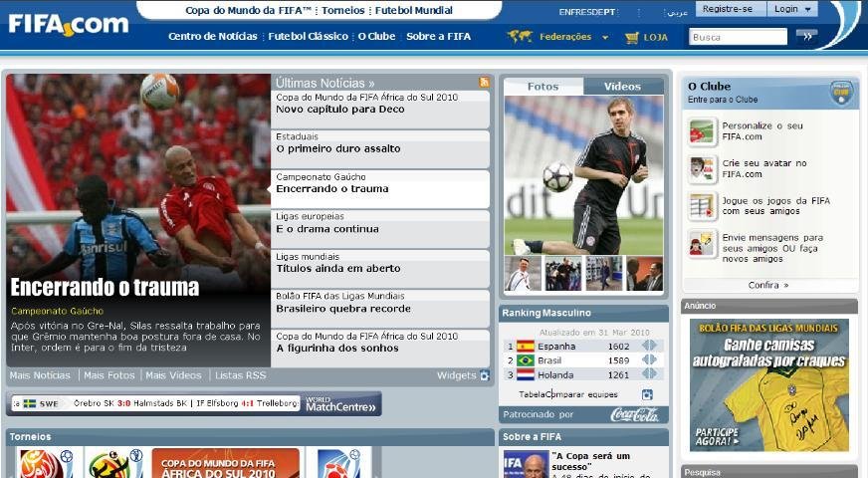Open the first tournament logo under Torneios
This screenshot has height=478, width=868.
click(47, 463)
